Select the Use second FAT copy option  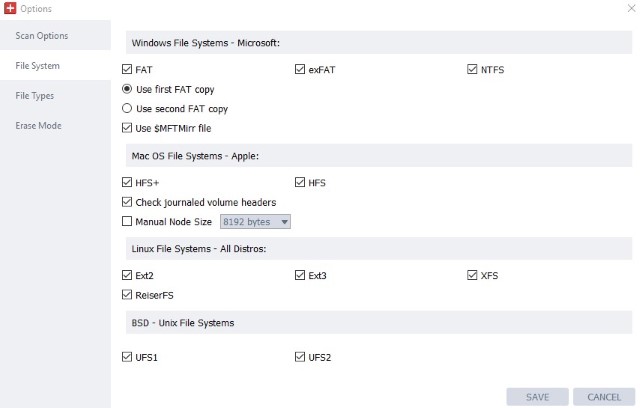coord(126,108)
